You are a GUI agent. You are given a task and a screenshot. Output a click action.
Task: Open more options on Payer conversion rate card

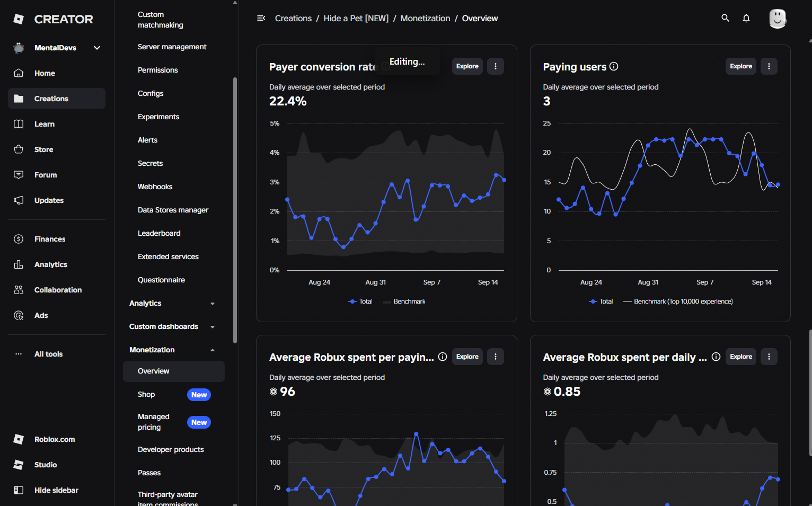pyautogui.click(x=496, y=66)
